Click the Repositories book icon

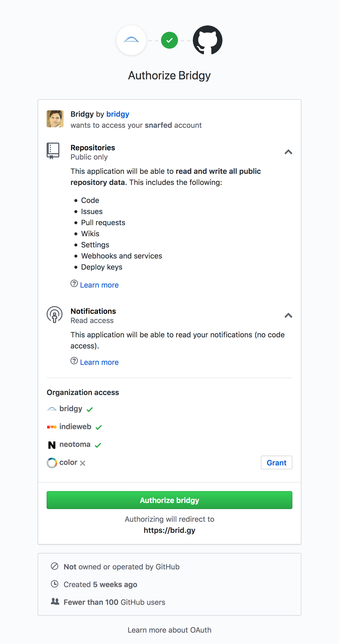[x=53, y=151]
